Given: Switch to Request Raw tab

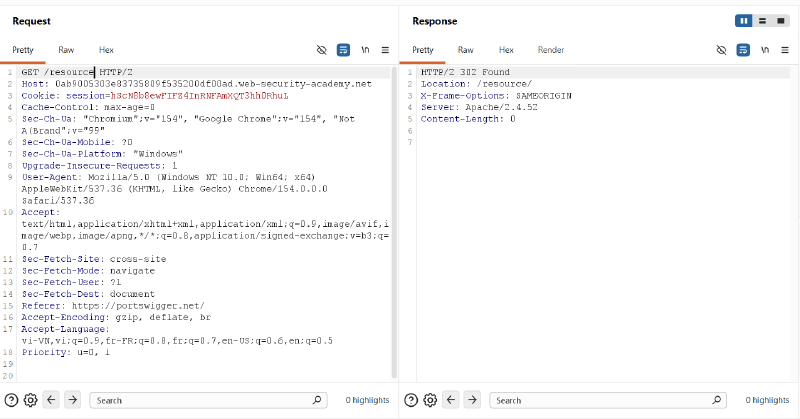Looking at the screenshot, I should click(x=66, y=50).
